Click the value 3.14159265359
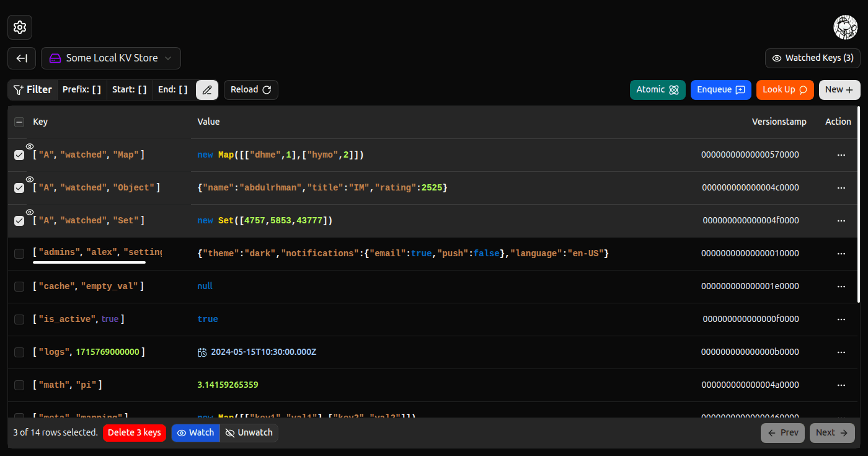 tap(228, 385)
